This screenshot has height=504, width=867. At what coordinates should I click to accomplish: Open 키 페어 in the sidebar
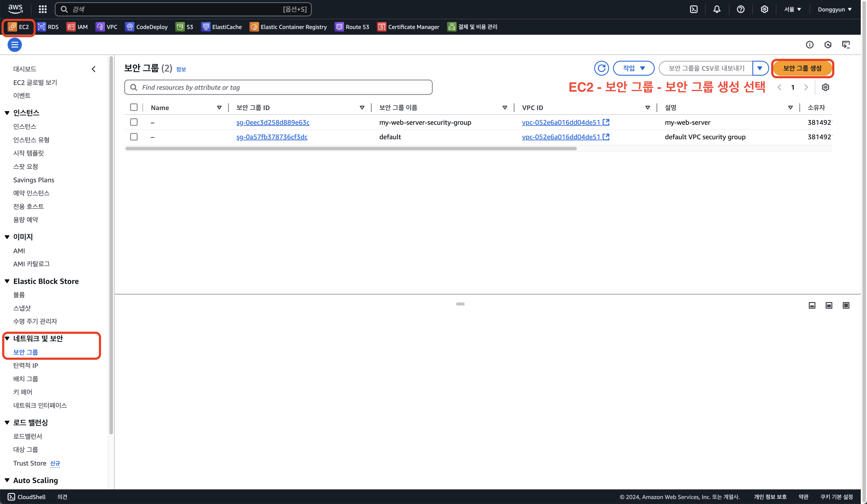tap(23, 392)
